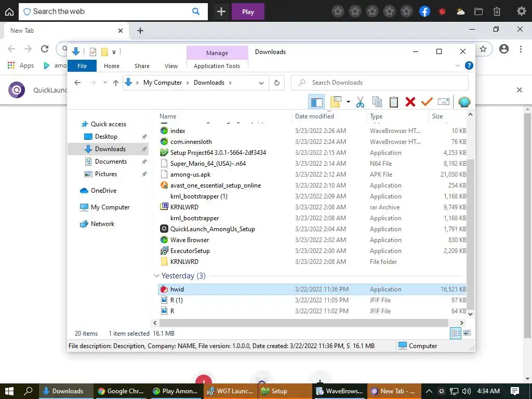The image size is (532, 399).
Task: Toggle the preview pane toolbar icon
Action: coord(316,102)
